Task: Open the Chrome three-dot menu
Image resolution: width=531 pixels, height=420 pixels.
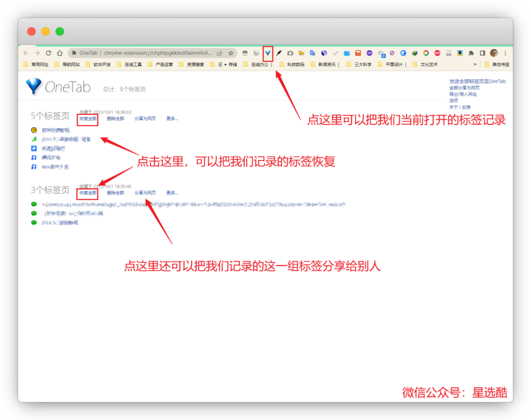Action: (x=505, y=53)
